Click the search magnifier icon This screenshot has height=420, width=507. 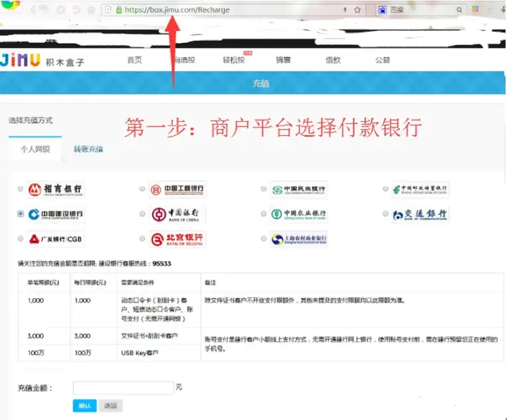tap(459, 10)
